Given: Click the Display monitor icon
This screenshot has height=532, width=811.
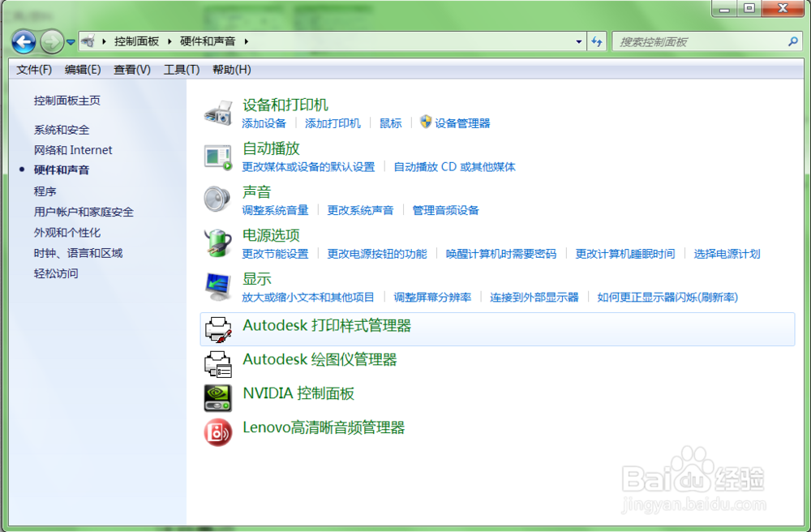Looking at the screenshot, I should tap(217, 286).
